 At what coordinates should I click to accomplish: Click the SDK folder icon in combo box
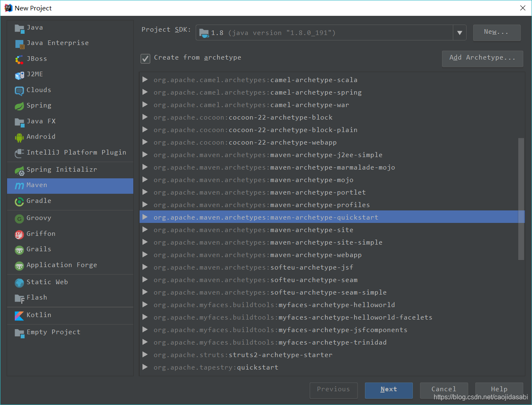[x=204, y=33]
